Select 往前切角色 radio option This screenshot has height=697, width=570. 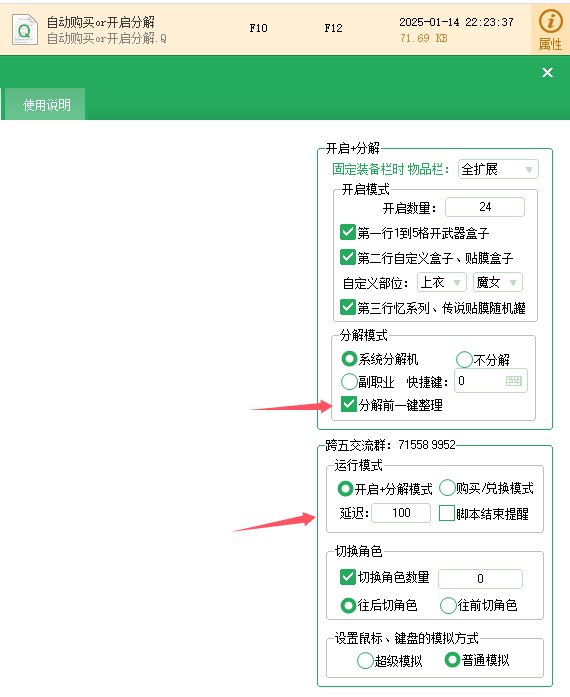point(448,605)
